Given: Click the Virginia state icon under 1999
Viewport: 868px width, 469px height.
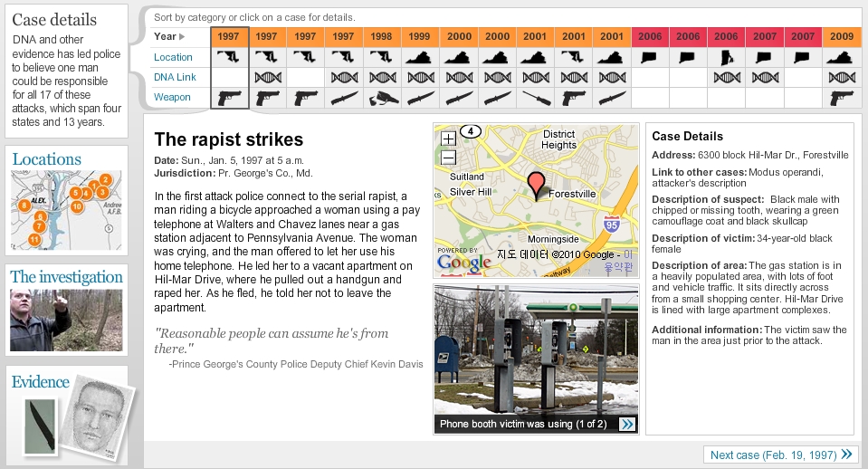Looking at the screenshot, I should click(x=420, y=57).
